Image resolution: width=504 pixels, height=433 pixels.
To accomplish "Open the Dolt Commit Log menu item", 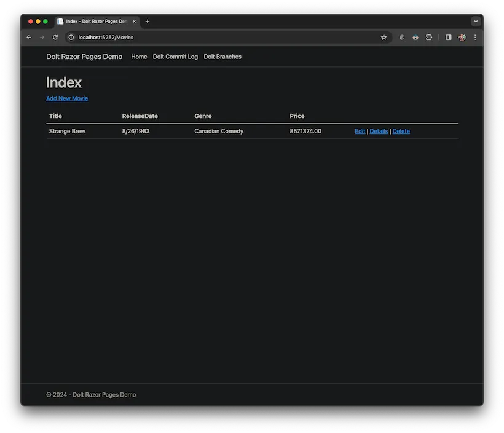I will click(x=175, y=57).
